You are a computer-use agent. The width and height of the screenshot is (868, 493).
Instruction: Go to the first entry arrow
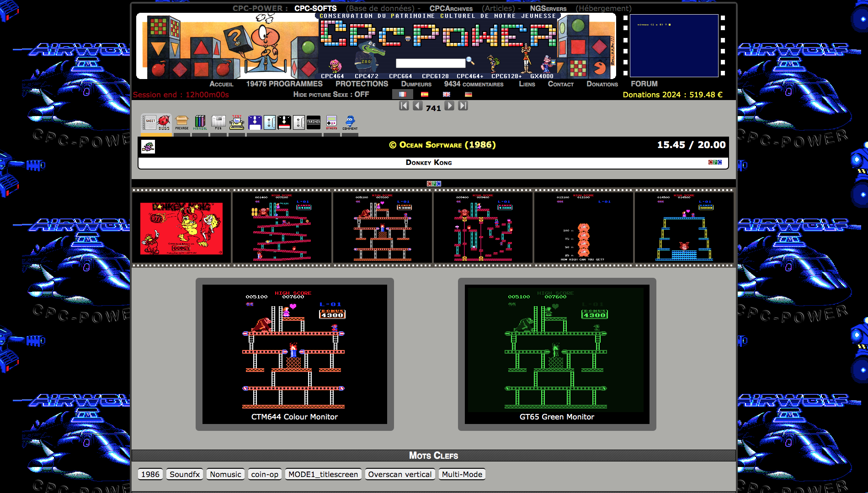(404, 106)
